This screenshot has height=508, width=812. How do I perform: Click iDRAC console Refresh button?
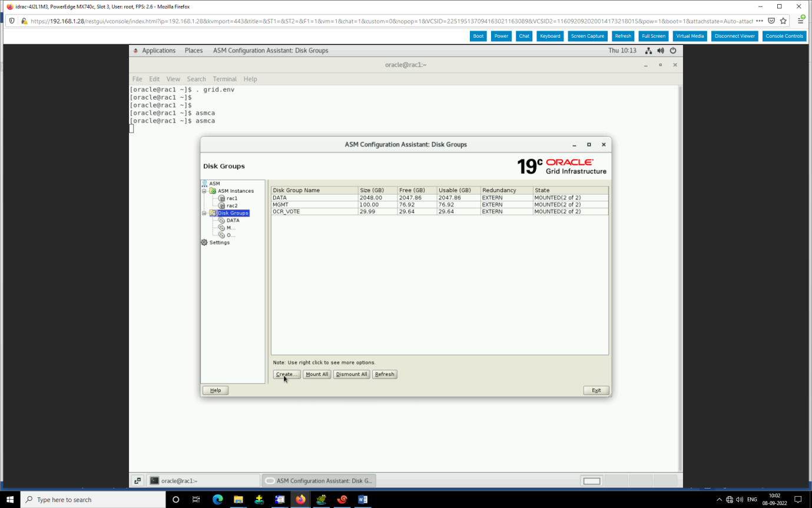[x=623, y=36]
